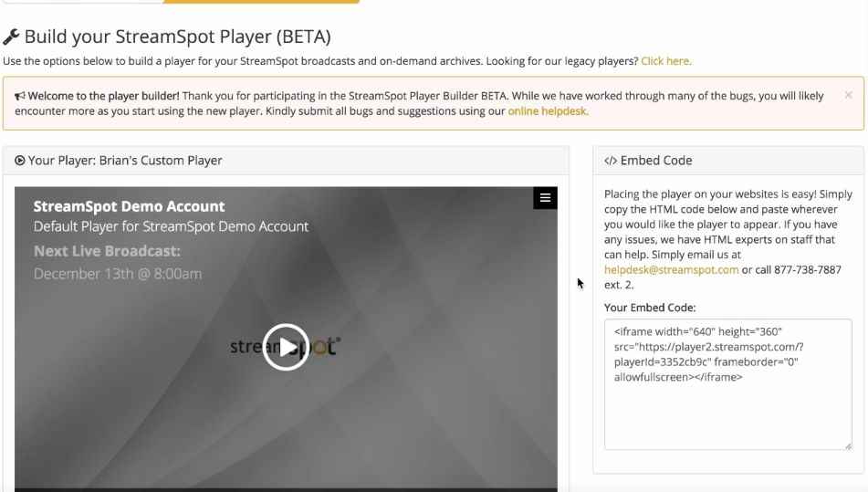This screenshot has height=492, width=868.
Task: Click the Next Live Broadcast date text
Action: click(x=118, y=274)
